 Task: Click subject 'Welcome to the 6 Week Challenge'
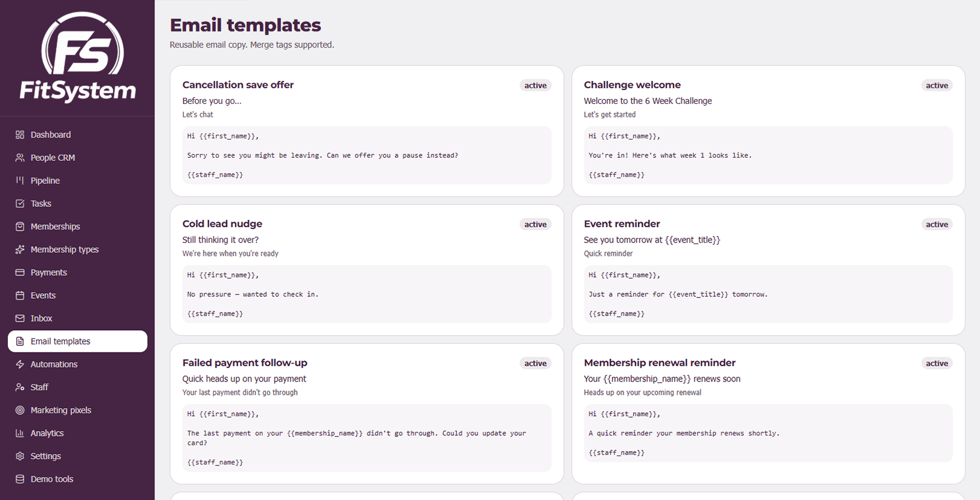coord(647,101)
